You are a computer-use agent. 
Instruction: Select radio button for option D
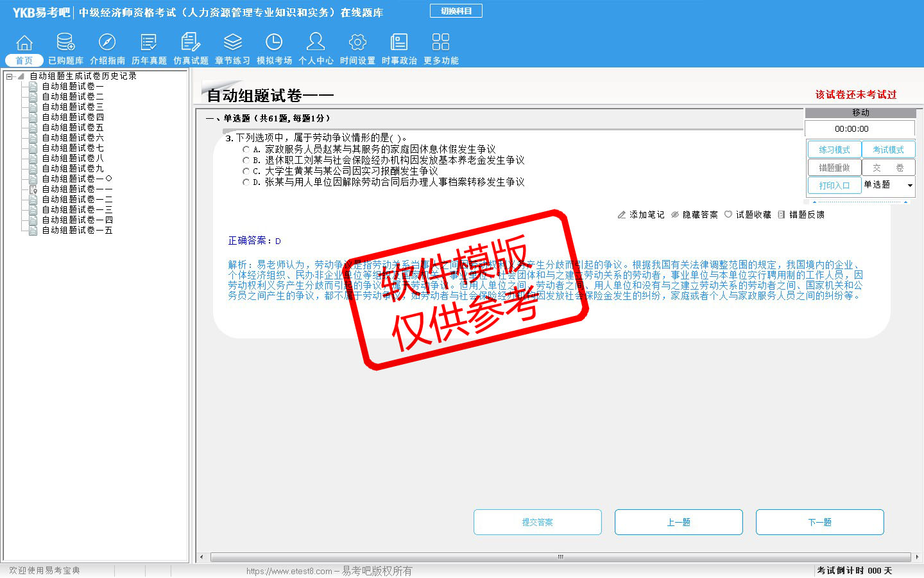(246, 182)
